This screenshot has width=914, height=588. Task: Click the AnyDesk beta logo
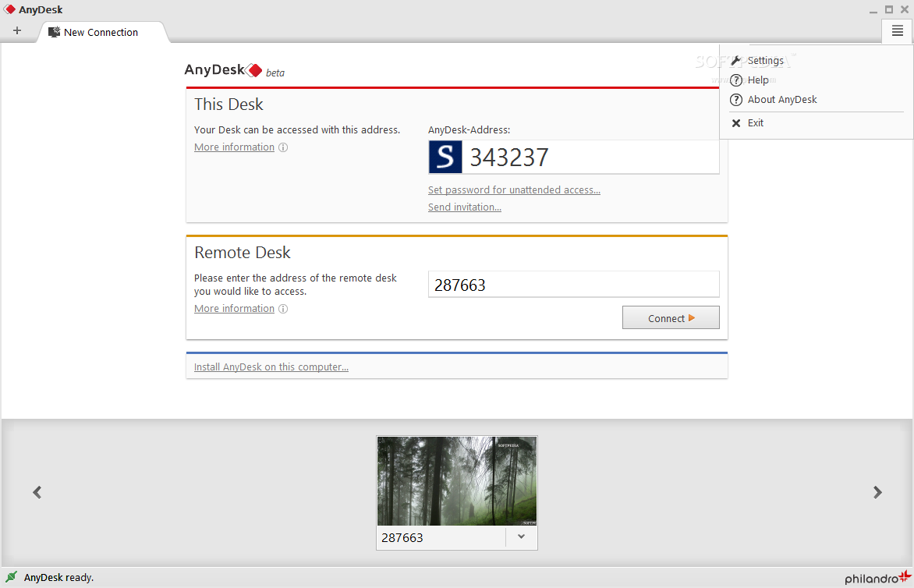234,70
